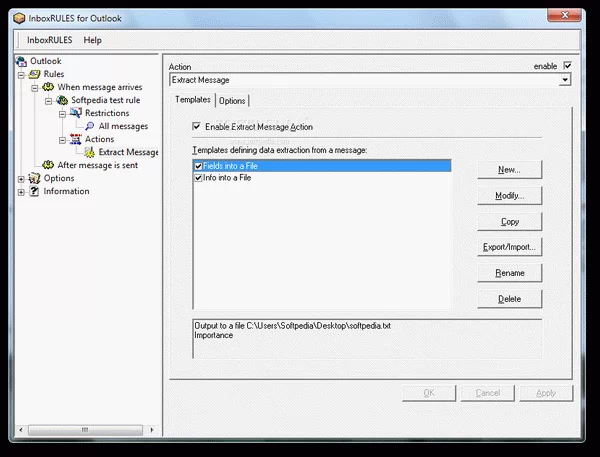This screenshot has width=600, height=457.
Task: Click the Copy button
Action: pos(509,222)
